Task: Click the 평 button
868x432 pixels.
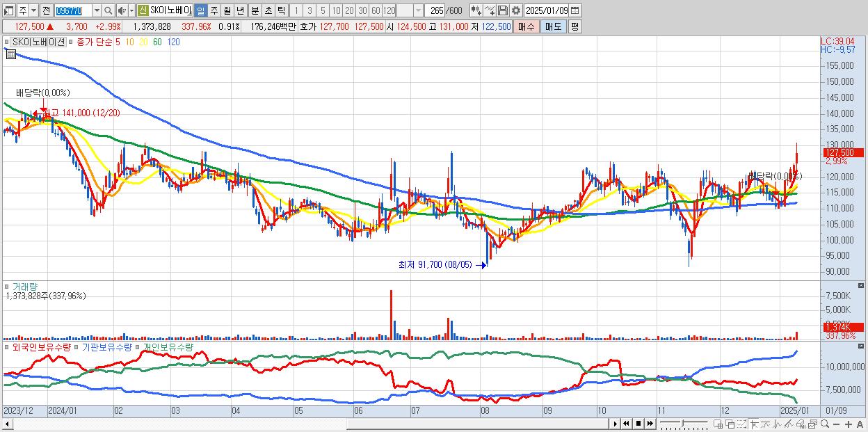Action: coord(574,26)
